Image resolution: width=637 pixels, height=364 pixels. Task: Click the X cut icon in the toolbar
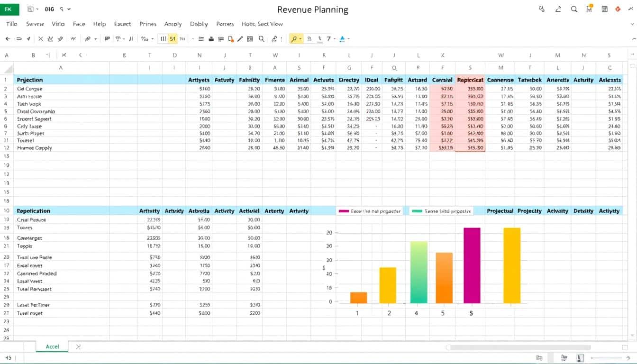point(40,39)
